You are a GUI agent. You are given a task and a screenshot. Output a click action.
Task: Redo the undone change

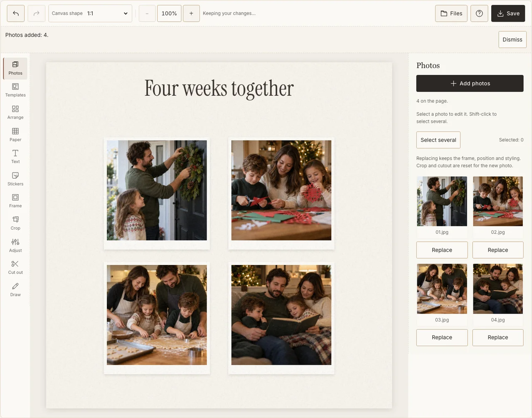coord(37,13)
